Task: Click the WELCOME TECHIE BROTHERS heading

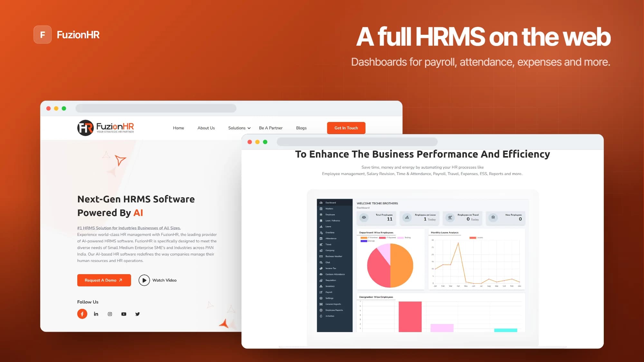Action: [x=377, y=203]
